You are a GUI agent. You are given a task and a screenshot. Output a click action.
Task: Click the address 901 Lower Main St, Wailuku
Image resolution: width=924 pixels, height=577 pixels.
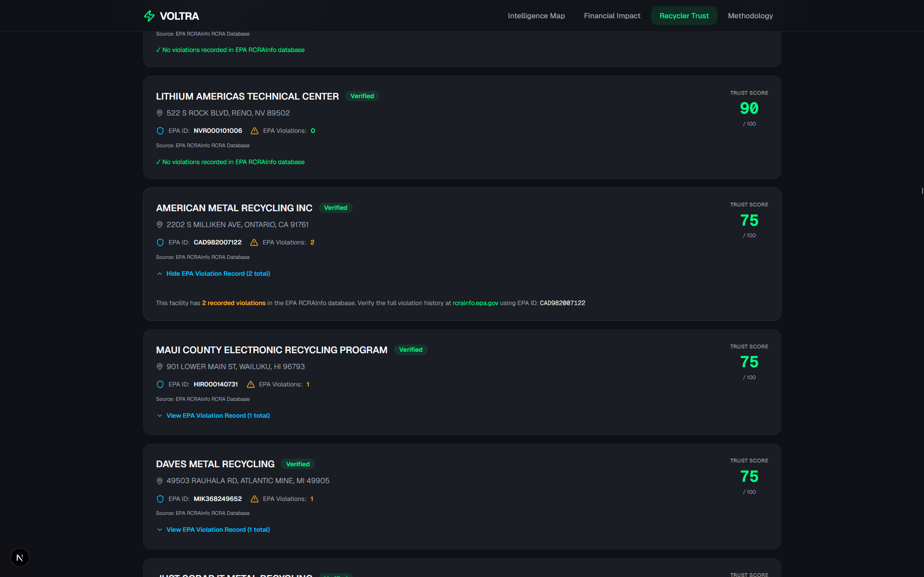point(235,367)
